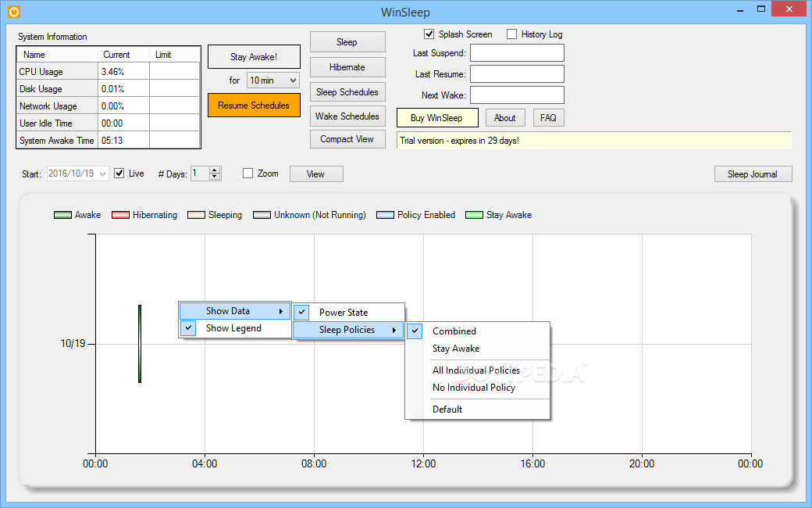The height and width of the screenshot is (508, 812).
Task: Uncheck the Live checkbox
Action: (119, 174)
